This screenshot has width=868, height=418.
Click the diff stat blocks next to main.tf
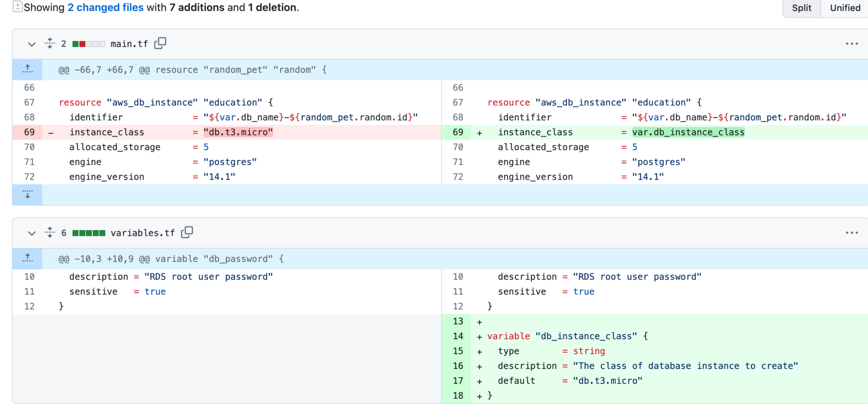click(x=89, y=43)
